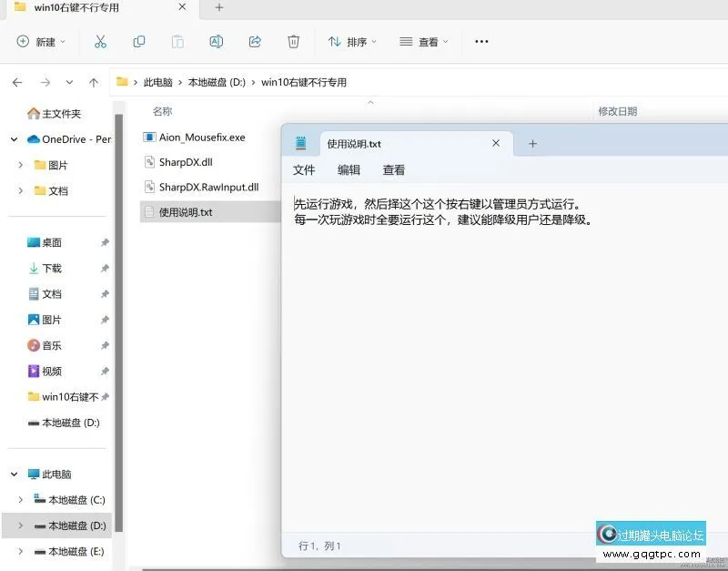
Task: Click the 名称 column header
Action: (x=162, y=111)
